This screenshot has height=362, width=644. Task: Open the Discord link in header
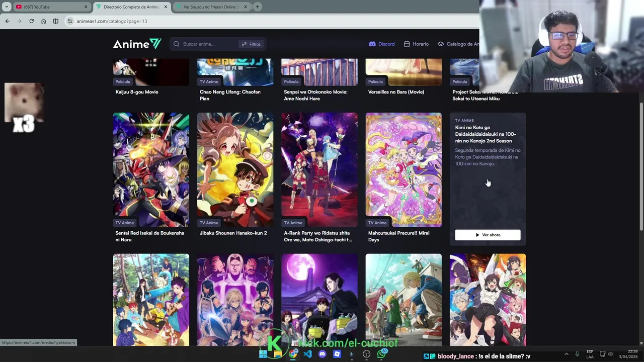[x=382, y=44]
